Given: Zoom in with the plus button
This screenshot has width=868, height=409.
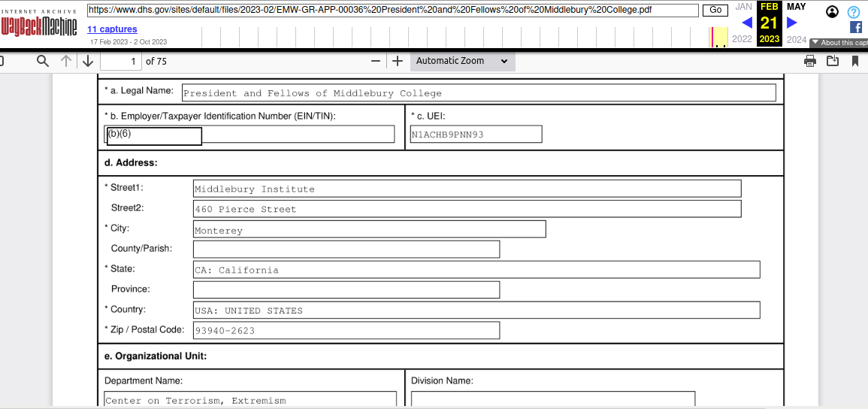Looking at the screenshot, I should click(x=397, y=61).
